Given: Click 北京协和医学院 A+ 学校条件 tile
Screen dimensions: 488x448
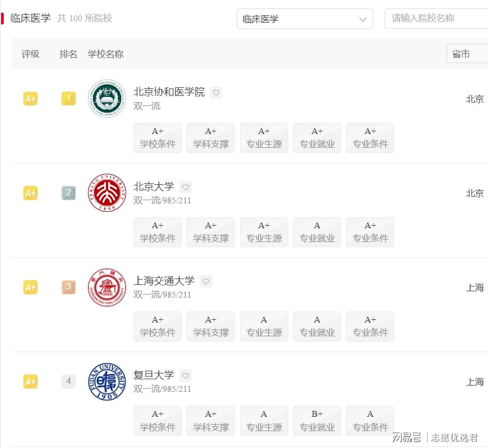Looking at the screenshot, I should pyautogui.click(x=157, y=138).
